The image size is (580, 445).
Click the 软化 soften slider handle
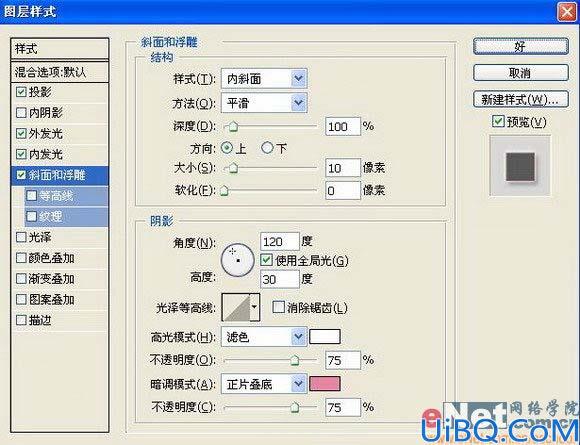[x=224, y=191]
